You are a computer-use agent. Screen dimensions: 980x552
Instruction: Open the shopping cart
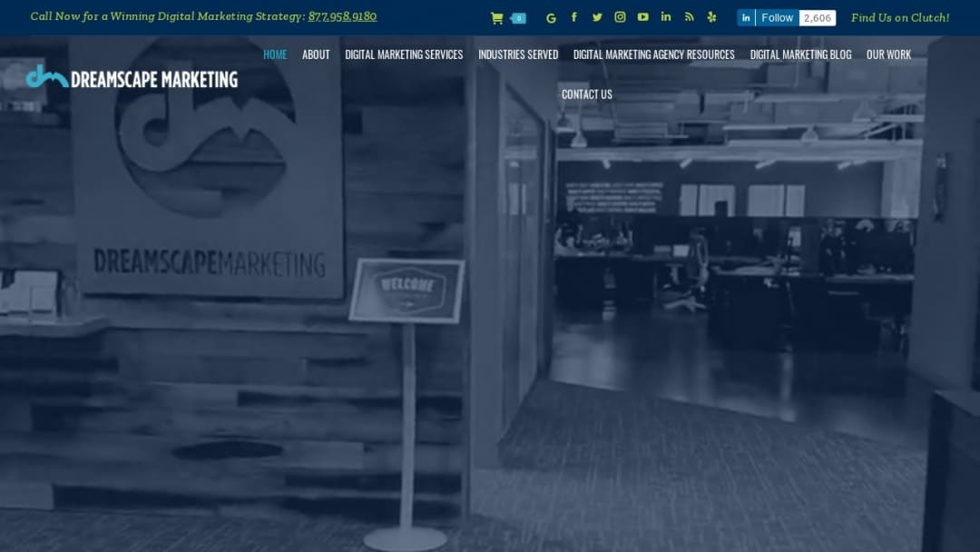[x=497, y=16]
